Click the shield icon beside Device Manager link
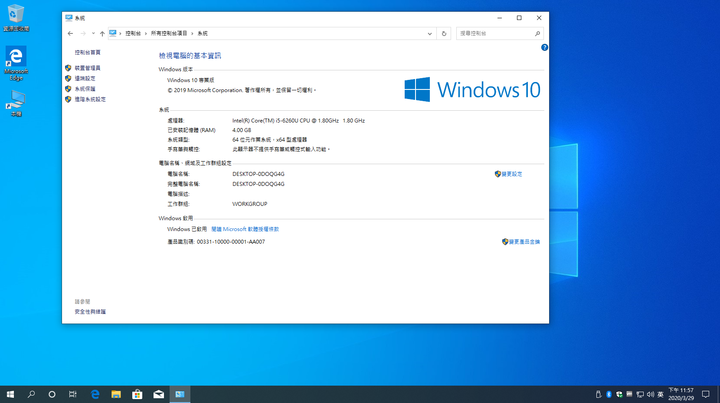 coord(68,68)
